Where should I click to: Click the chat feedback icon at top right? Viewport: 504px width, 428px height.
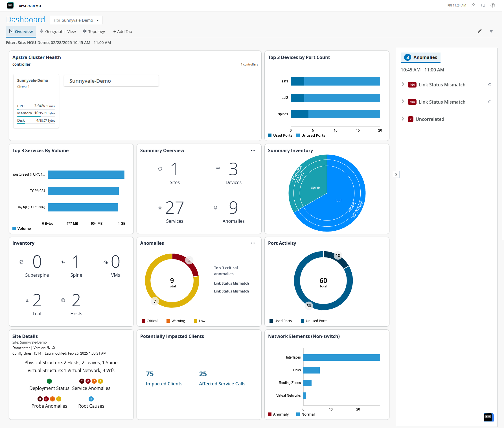(x=483, y=5)
